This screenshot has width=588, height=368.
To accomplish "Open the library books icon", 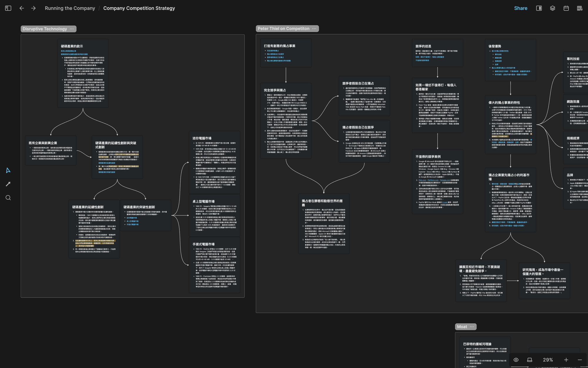I will [x=579, y=8].
